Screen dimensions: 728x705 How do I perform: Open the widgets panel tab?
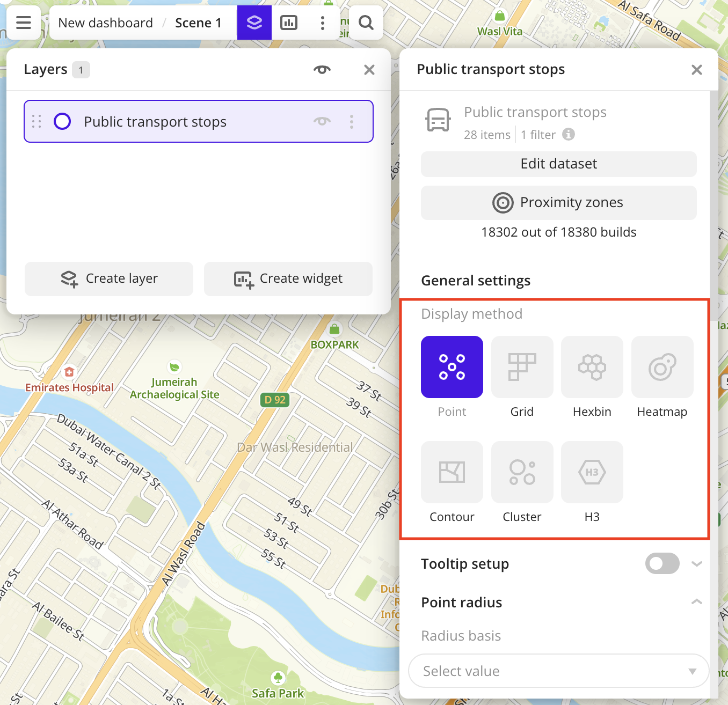coord(289,23)
